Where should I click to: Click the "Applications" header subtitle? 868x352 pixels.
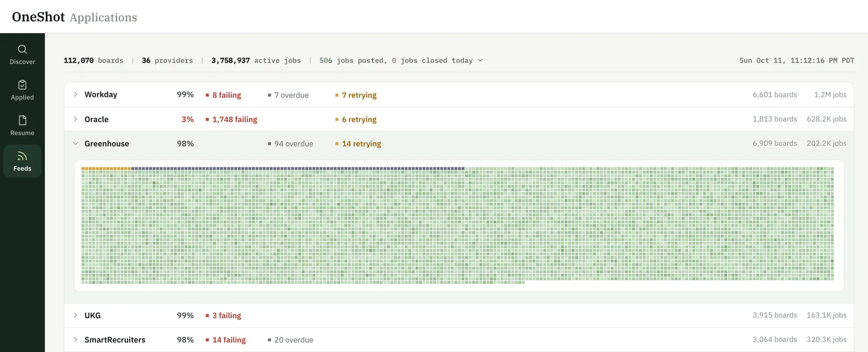[x=103, y=17]
